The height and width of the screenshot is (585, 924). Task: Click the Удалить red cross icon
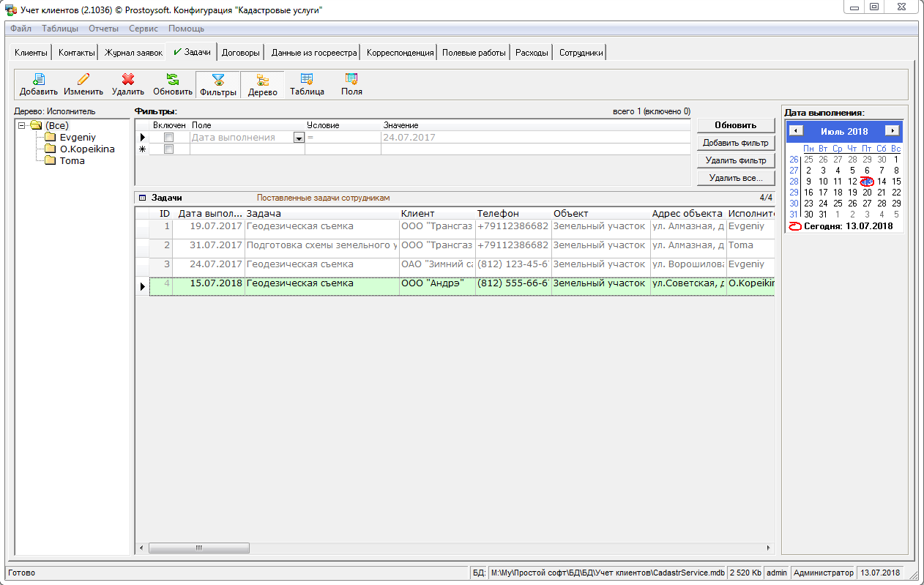pos(128,80)
